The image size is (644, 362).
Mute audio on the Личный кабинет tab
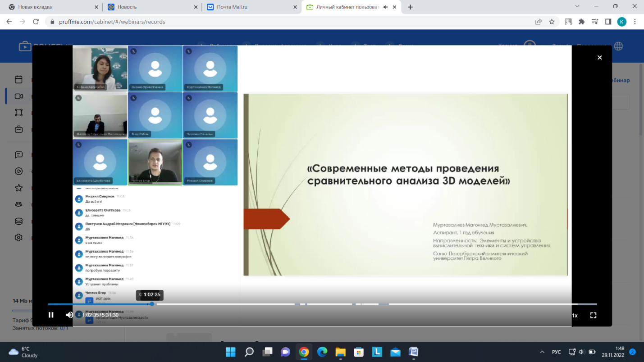[385, 7]
